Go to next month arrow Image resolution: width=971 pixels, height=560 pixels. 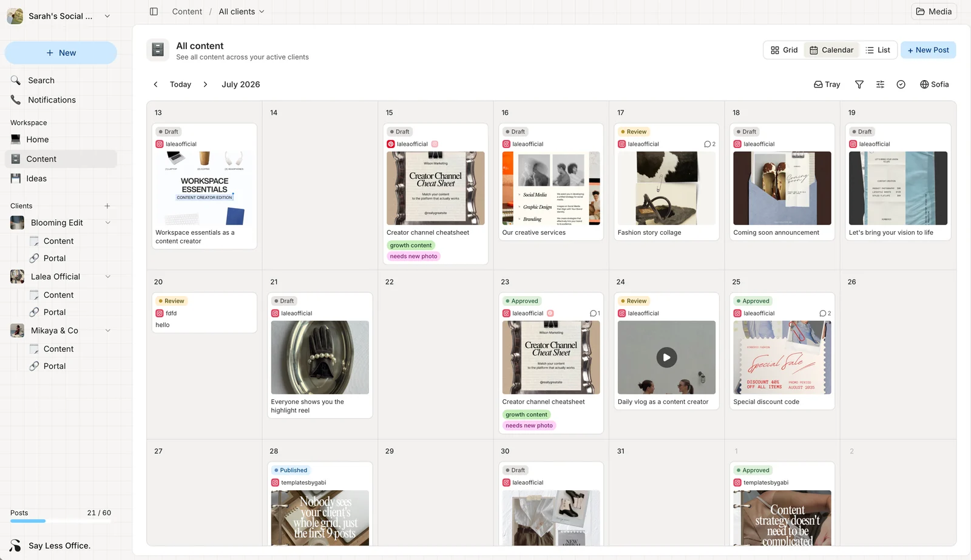pyautogui.click(x=205, y=84)
